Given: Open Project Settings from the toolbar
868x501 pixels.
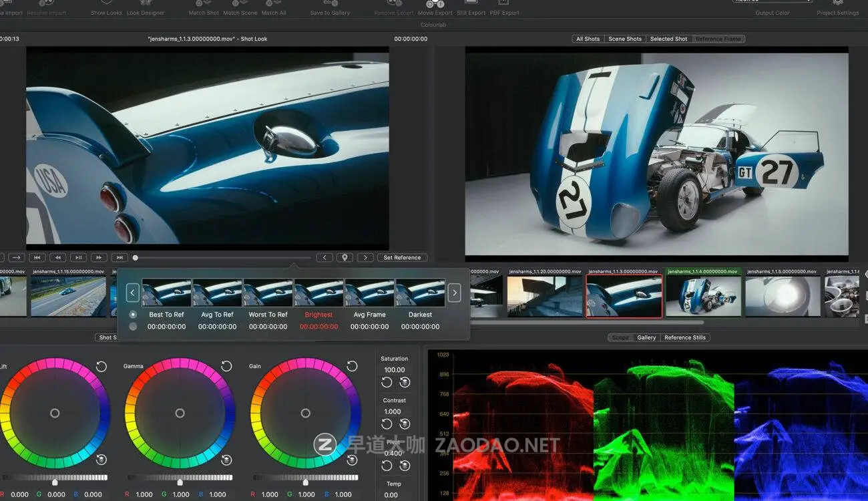Looking at the screenshot, I should point(837,5).
